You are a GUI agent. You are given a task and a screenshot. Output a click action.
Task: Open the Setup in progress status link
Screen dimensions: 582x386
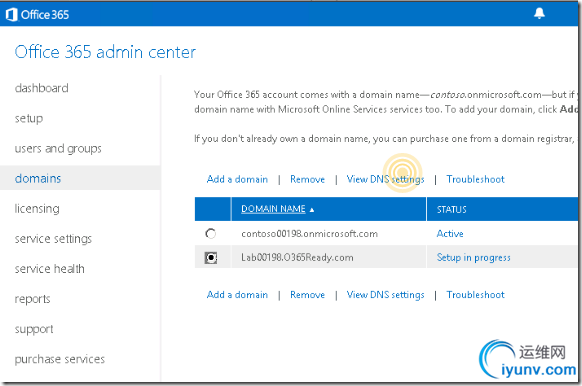click(474, 258)
